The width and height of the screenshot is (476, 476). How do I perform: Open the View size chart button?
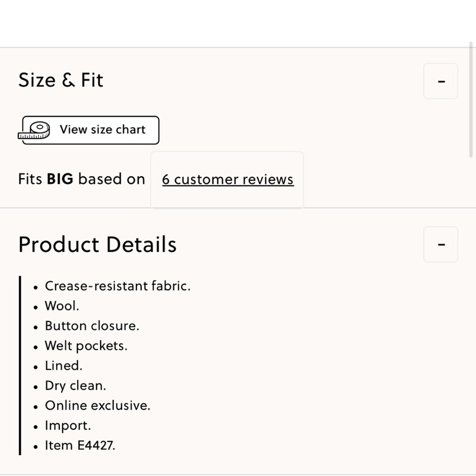(x=102, y=130)
